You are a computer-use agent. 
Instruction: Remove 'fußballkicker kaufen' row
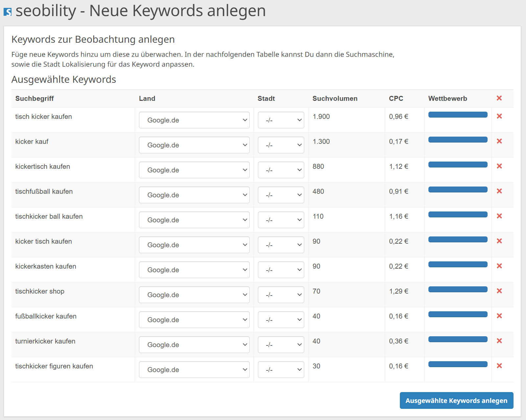pyautogui.click(x=499, y=316)
